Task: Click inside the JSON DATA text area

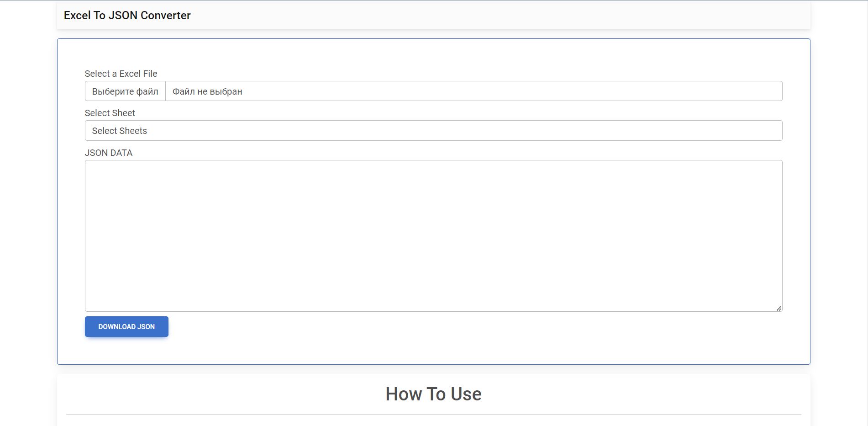Action: (433, 235)
